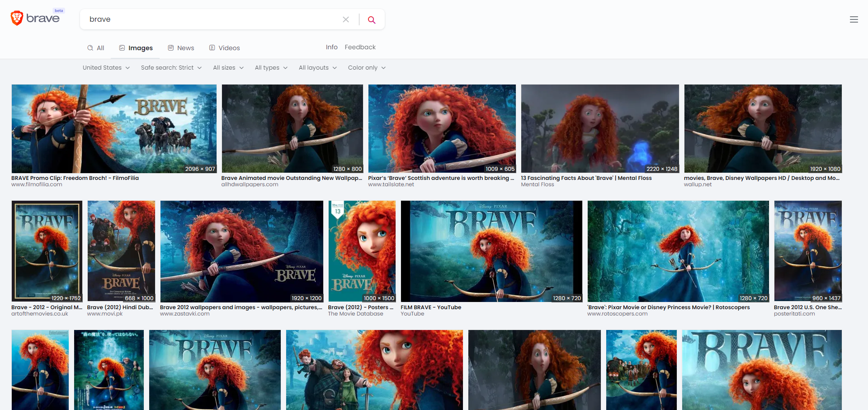Click 'Brave 2012 U.S. One She...' title
Image resolution: width=868 pixels, height=410 pixels.
[808, 307]
